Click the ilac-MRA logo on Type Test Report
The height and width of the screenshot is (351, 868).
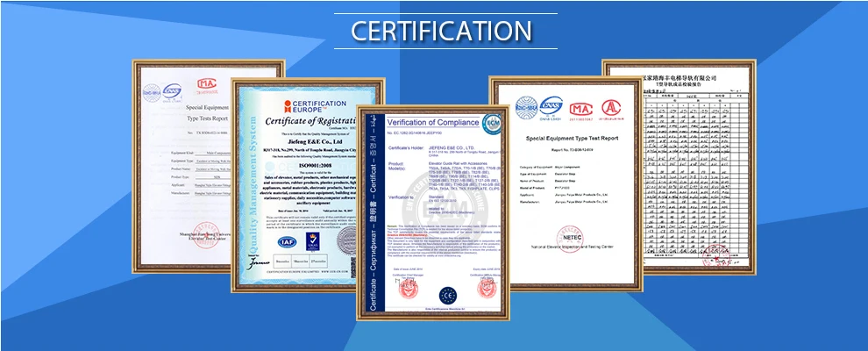click(x=524, y=105)
